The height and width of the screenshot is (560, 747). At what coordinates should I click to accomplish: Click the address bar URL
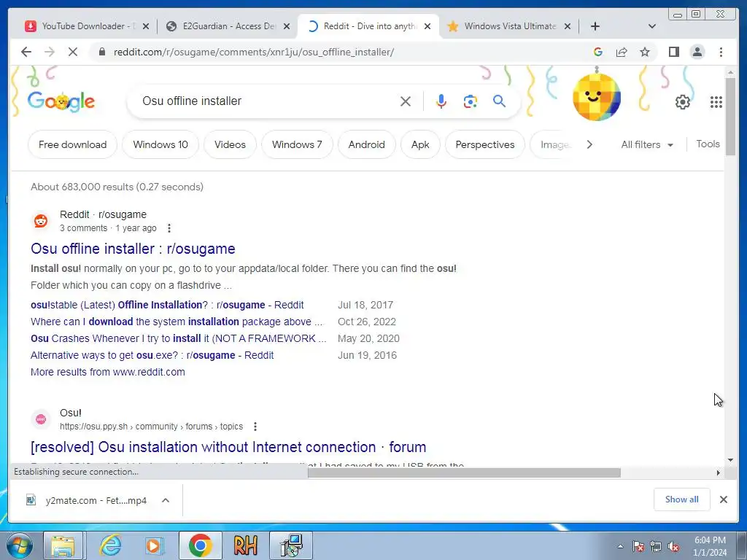pos(254,52)
